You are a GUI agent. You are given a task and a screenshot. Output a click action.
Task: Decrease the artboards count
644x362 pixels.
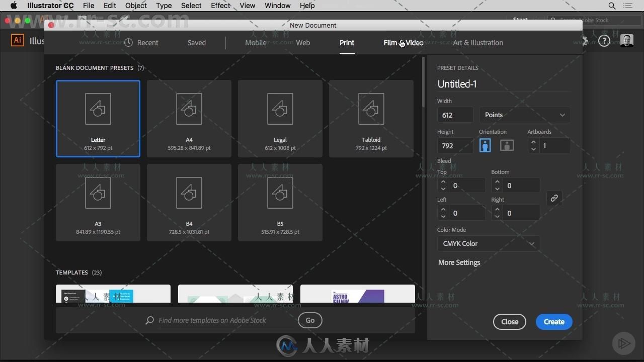[533, 149]
